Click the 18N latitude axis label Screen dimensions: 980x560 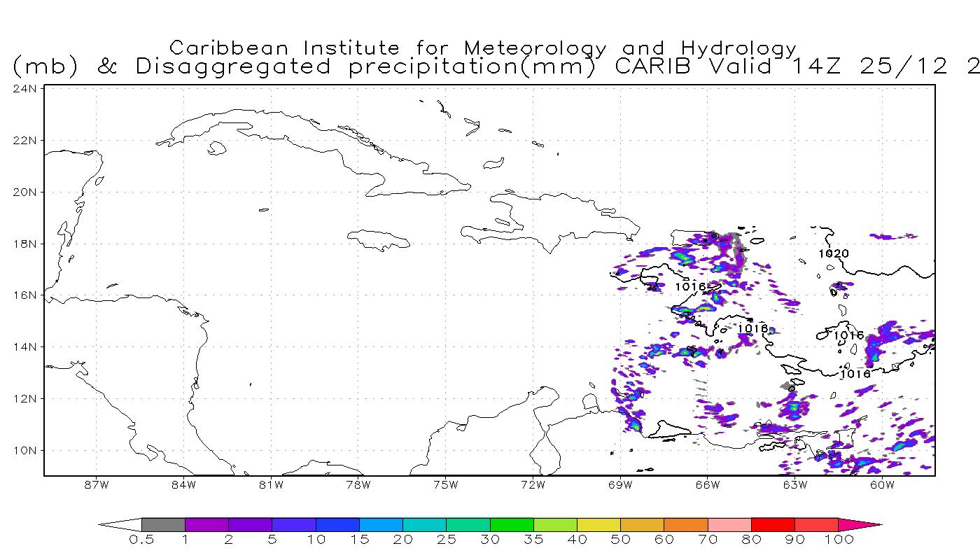[x=26, y=244]
